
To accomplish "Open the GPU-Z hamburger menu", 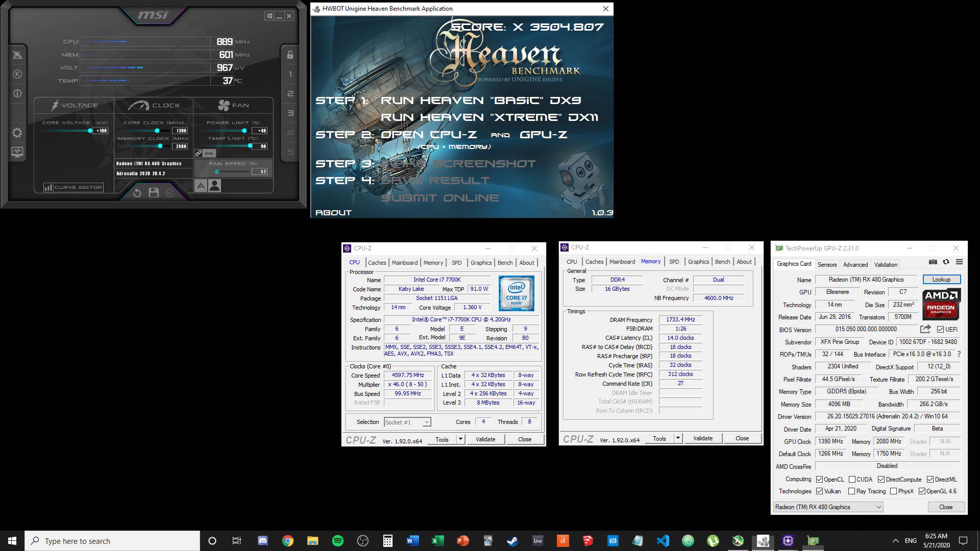I will tap(959, 262).
